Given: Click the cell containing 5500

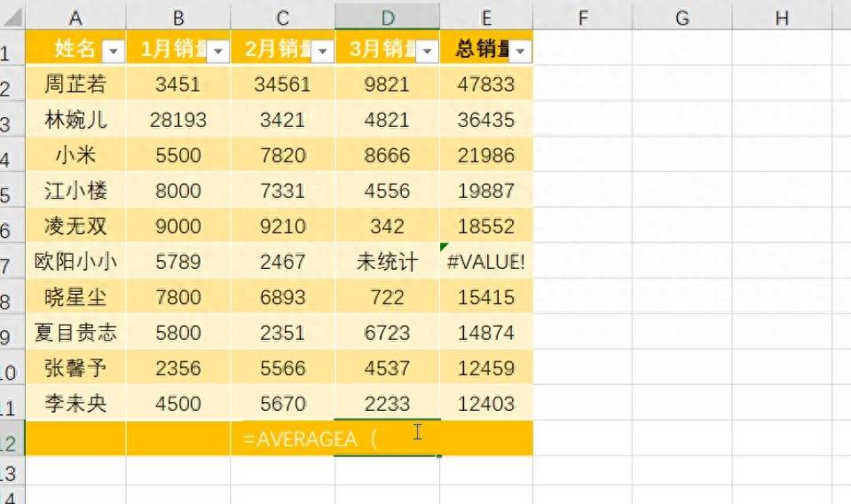Looking at the screenshot, I should pos(178,155).
